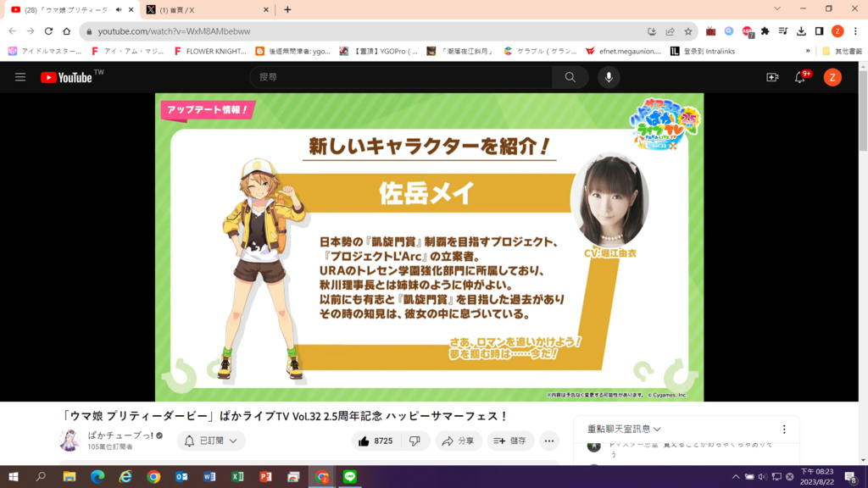The width and height of the screenshot is (868, 488).
Task: Dislike the video
Action: (415, 441)
